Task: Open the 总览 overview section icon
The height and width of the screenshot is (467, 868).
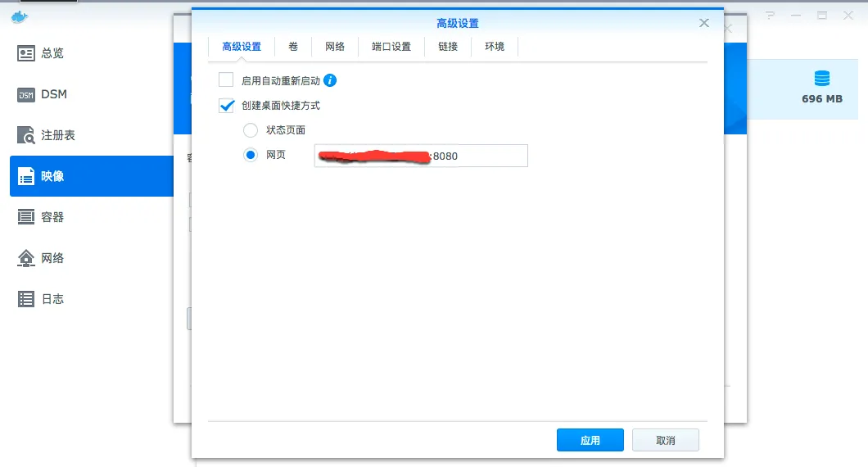Action: [26, 53]
